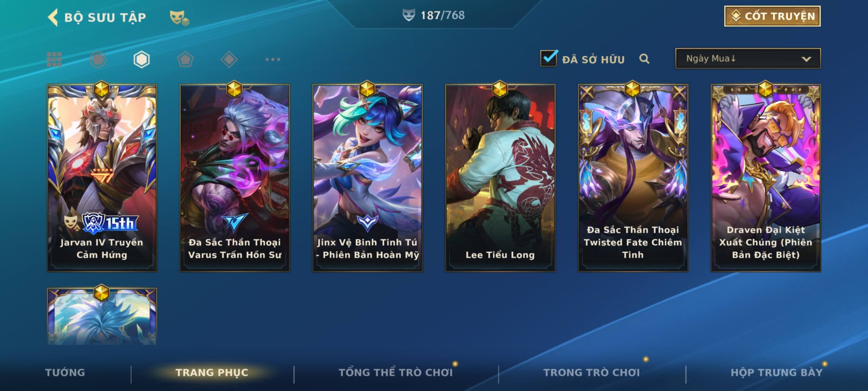Uncheck the Đã Sở Hữu checkbox
Screen dimensions: 868x391
[549, 58]
